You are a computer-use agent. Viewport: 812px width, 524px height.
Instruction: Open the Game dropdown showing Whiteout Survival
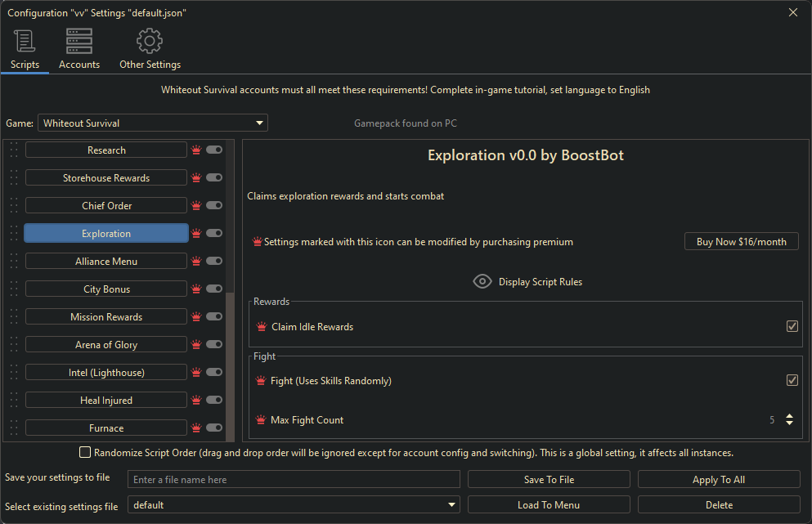tap(153, 123)
